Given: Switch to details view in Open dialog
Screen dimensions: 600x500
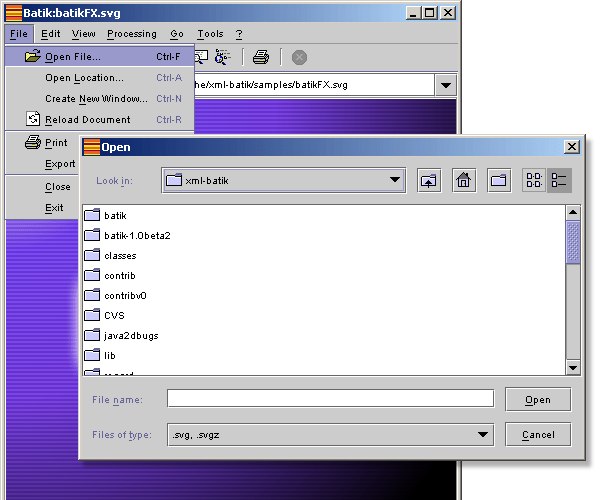Looking at the screenshot, I should click(559, 181).
